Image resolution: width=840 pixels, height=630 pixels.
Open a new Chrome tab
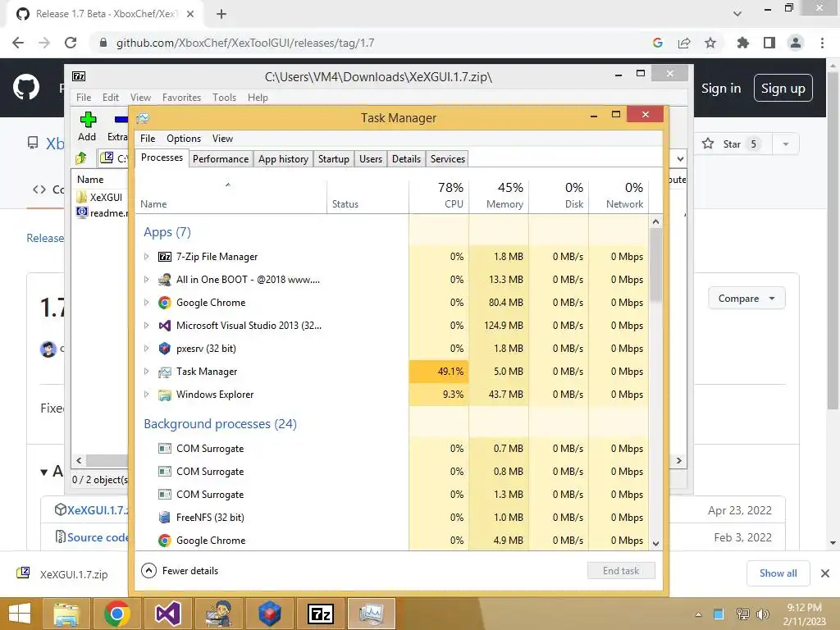pos(221,14)
